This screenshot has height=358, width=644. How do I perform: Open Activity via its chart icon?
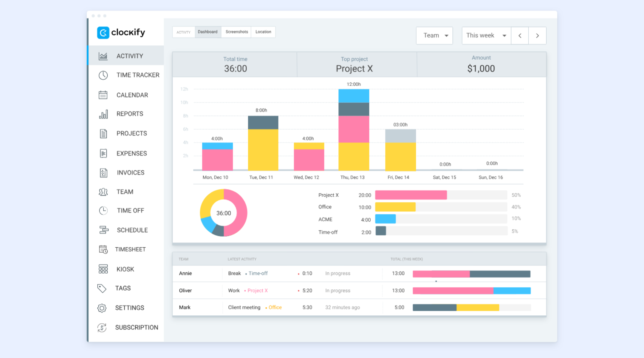[x=103, y=56]
